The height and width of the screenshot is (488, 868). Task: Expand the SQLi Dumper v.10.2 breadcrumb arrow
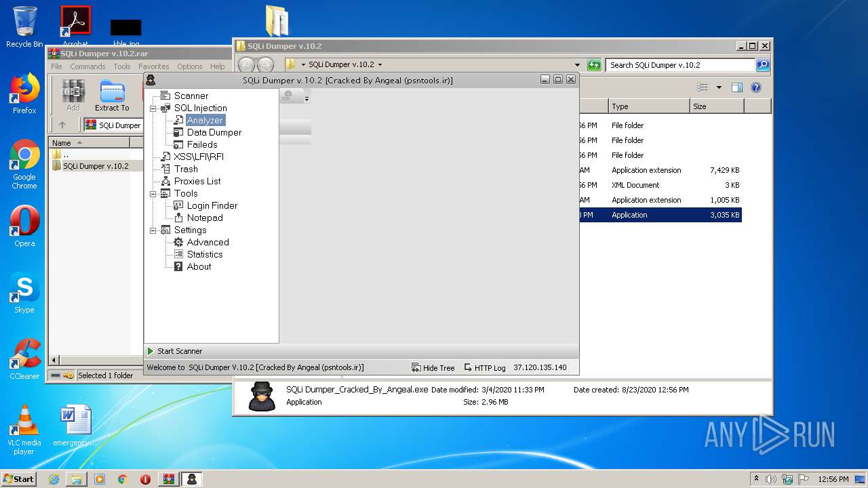click(380, 65)
